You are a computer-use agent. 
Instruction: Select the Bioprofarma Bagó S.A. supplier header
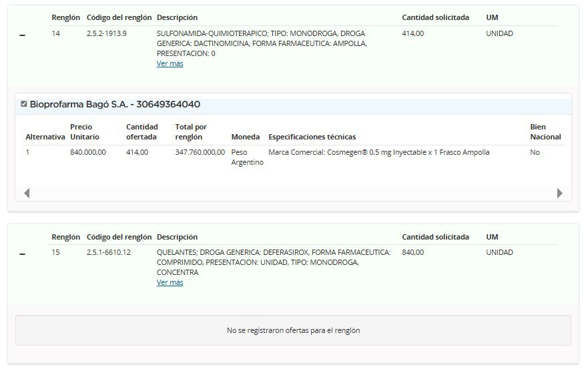click(115, 105)
